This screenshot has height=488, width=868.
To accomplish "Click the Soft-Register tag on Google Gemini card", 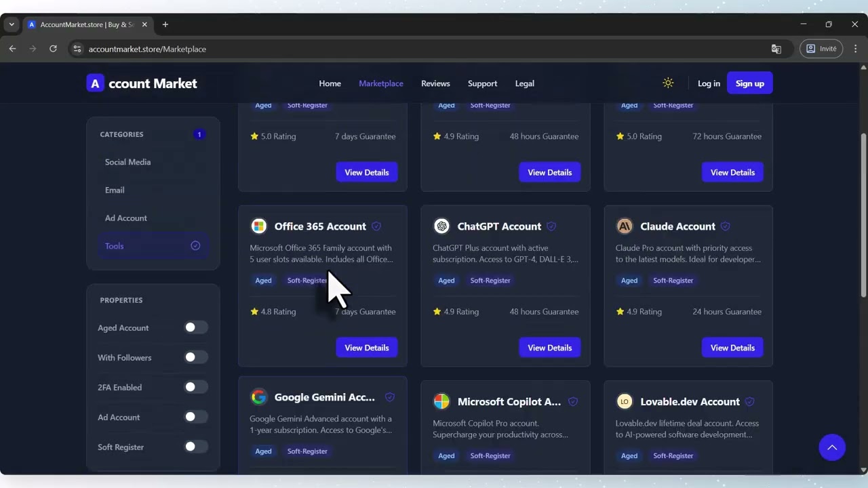I will coord(307,451).
